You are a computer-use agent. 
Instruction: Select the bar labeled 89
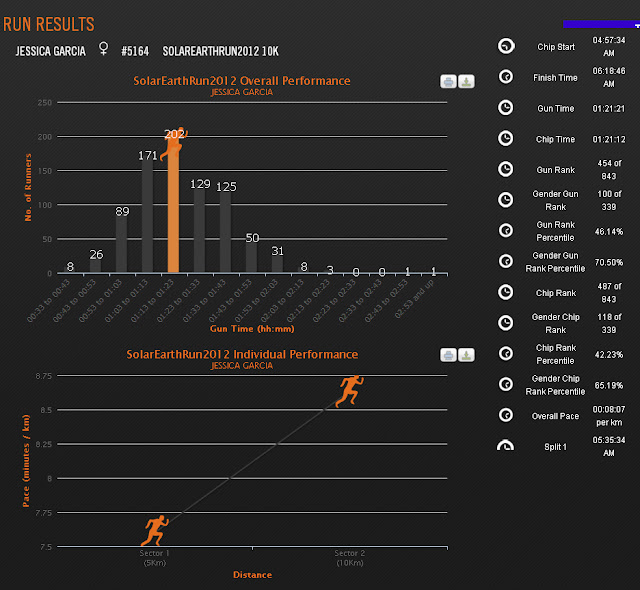pos(121,244)
